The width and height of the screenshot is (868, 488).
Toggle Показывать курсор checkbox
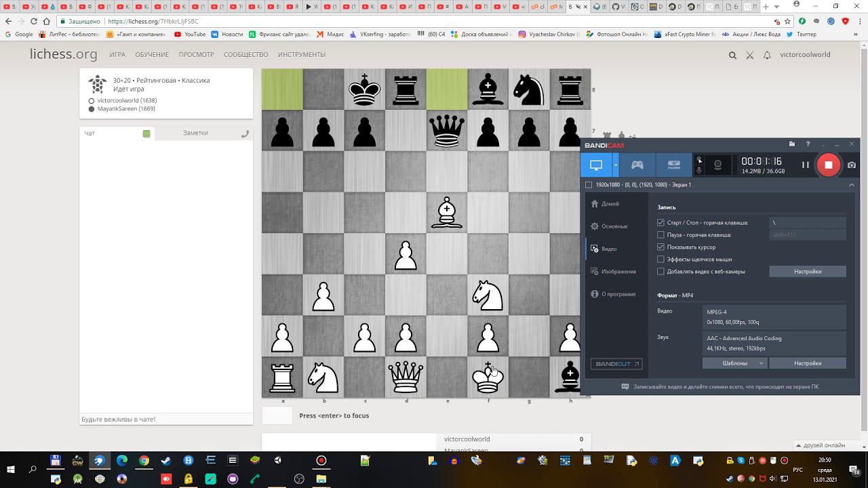tap(660, 247)
